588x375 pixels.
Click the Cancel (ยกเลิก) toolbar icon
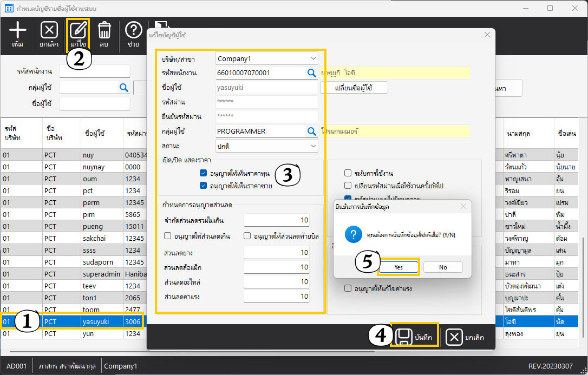[49, 30]
